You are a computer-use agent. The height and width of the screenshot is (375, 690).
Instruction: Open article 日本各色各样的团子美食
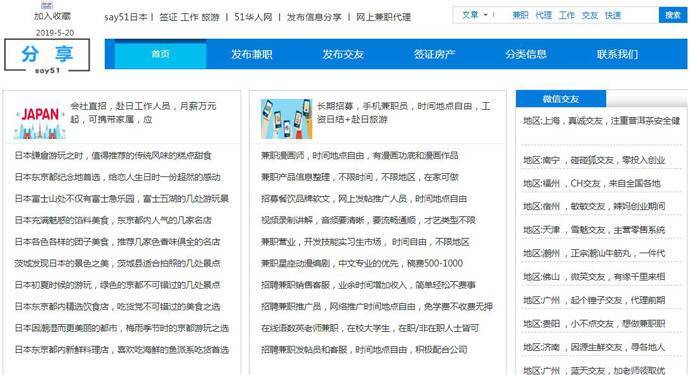tap(117, 242)
